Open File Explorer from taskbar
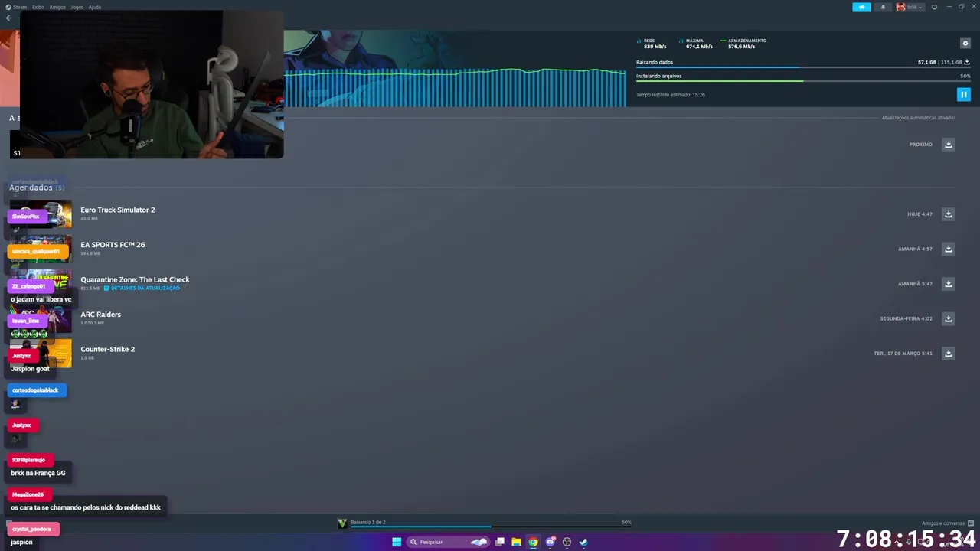 coord(516,542)
